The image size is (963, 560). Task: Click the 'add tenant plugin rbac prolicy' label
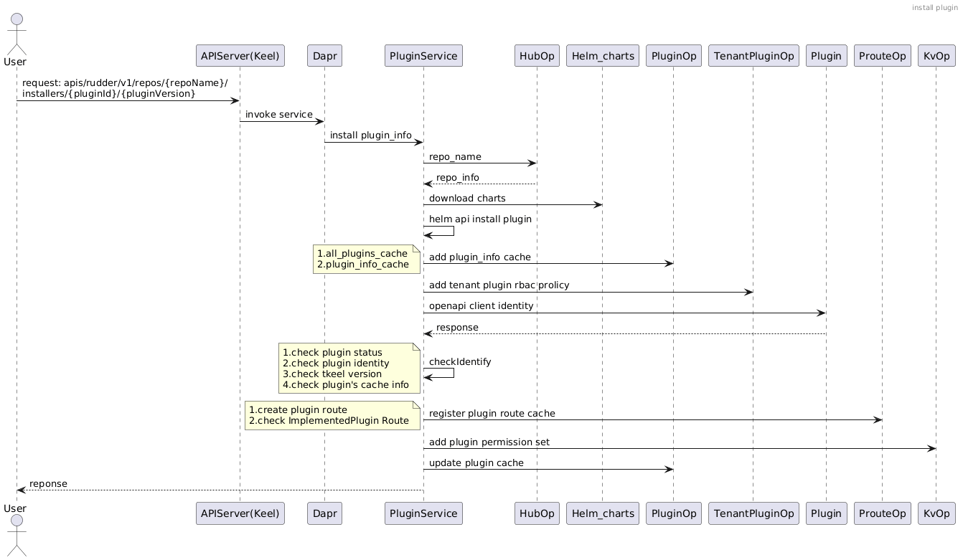point(499,285)
